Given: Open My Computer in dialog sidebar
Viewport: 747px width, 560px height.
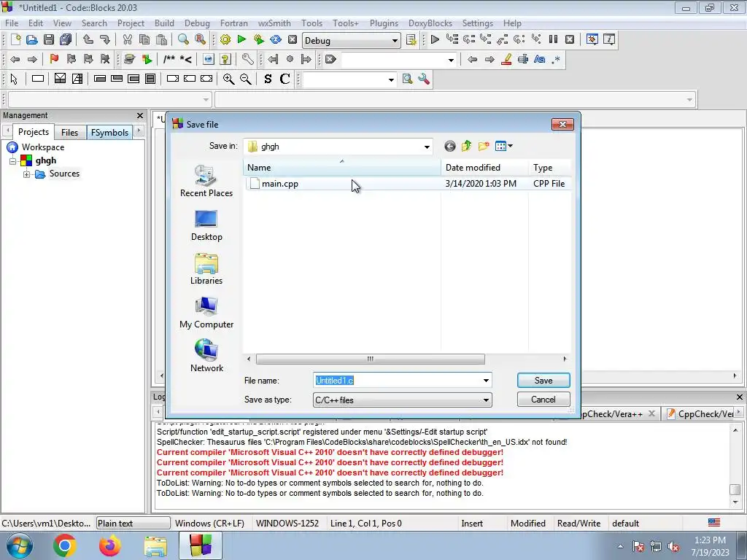Looking at the screenshot, I should coord(206,313).
